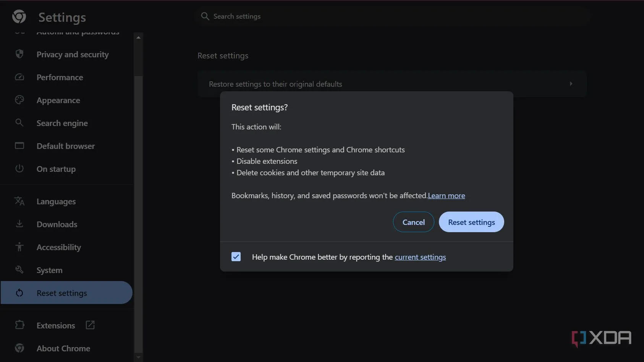Viewport: 644px width, 362px height.
Task: Click the System wrench icon
Action: tap(19, 270)
